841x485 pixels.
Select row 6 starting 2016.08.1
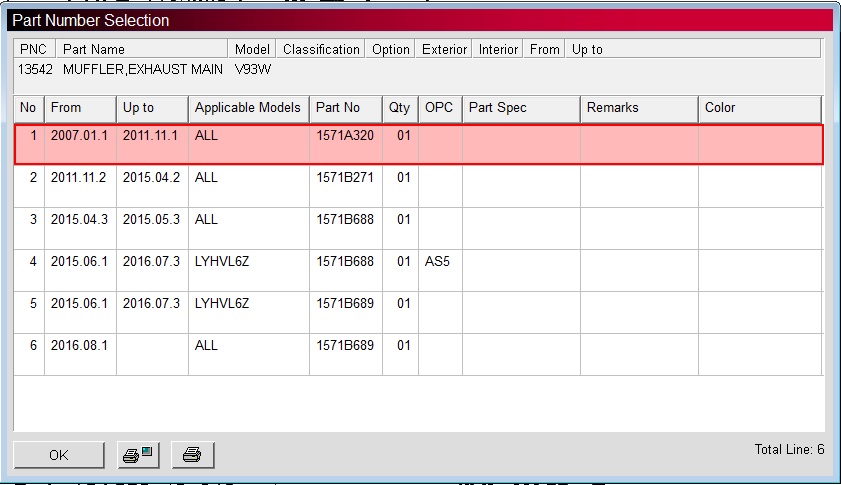(x=80, y=345)
